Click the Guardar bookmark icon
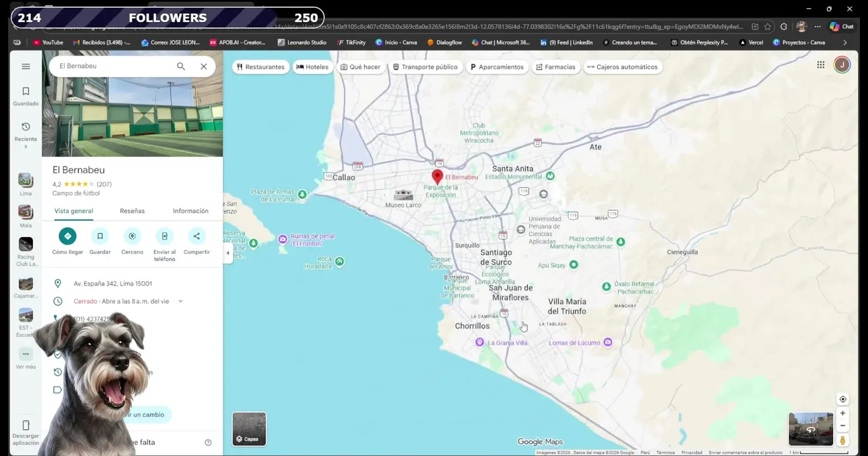This screenshot has height=456, width=868. 99,236
